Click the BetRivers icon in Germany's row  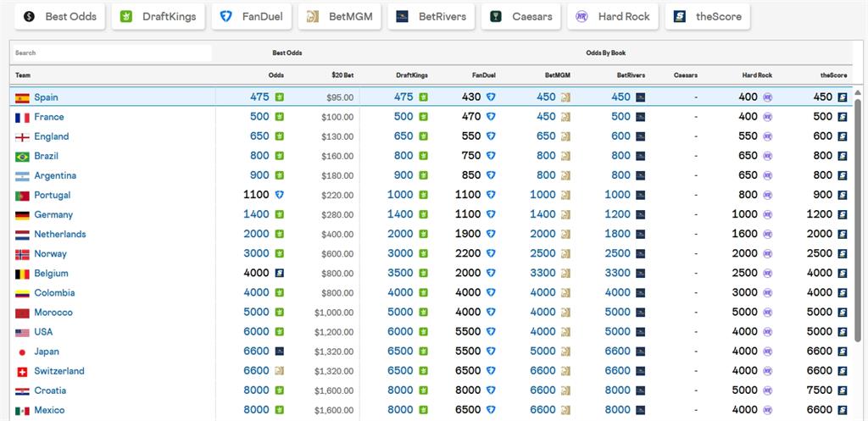641,214
